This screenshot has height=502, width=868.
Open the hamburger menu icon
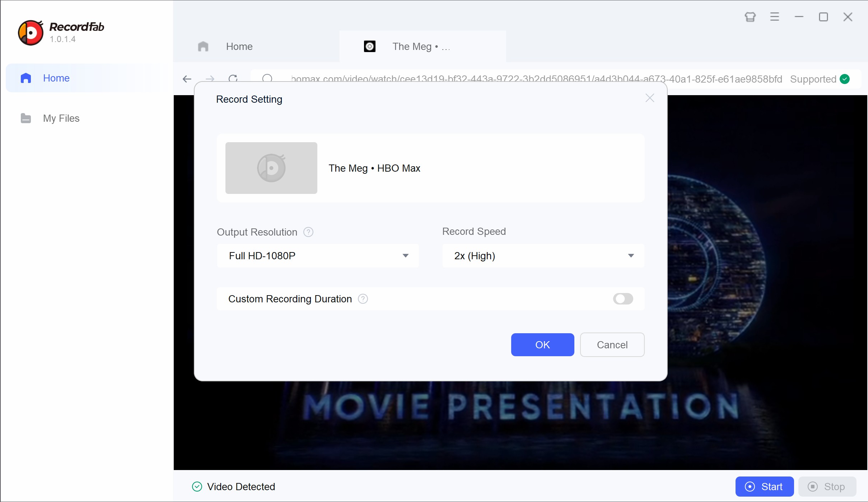(x=775, y=17)
